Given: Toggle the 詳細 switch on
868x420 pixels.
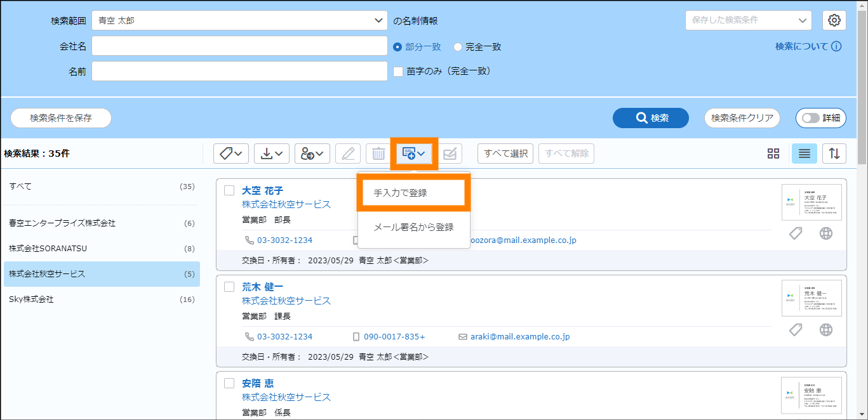Looking at the screenshot, I should point(820,118).
